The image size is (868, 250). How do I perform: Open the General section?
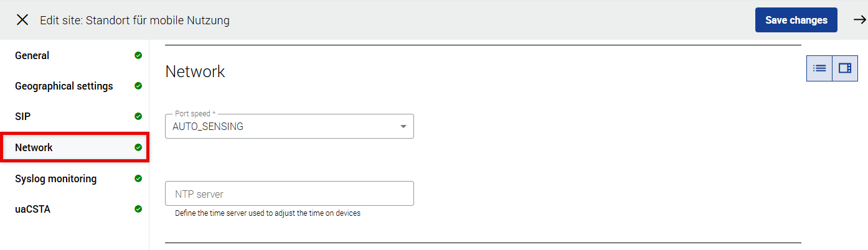pyautogui.click(x=32, y=55)
